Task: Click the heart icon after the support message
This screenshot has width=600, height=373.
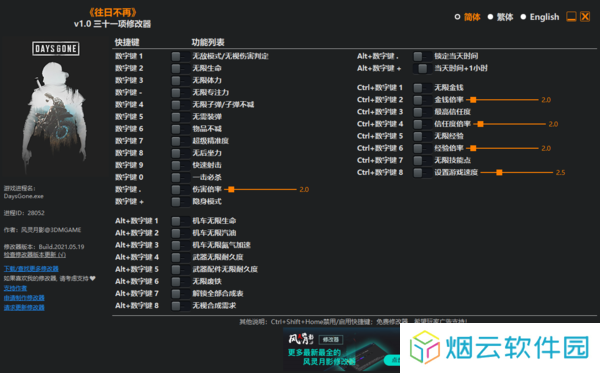Action: point(93,279)
